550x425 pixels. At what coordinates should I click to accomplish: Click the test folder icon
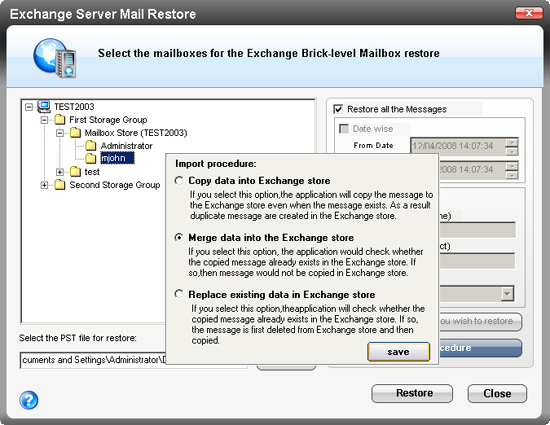coord(75,171)
